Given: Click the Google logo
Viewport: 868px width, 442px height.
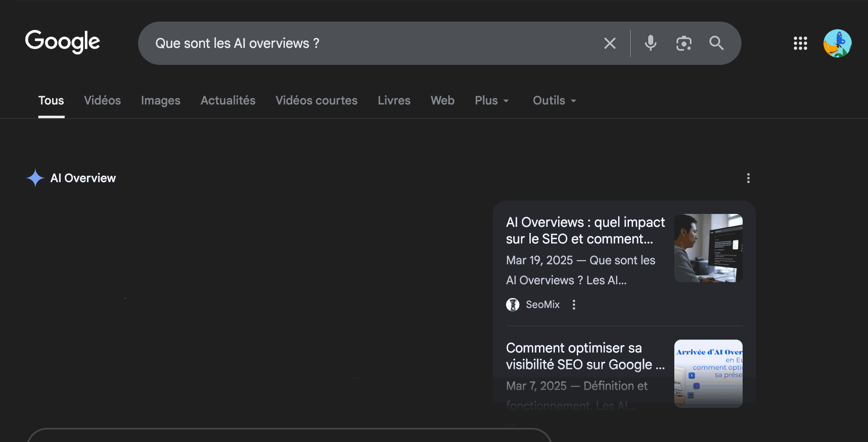Looking at the screenshot, I should point(62,42).
